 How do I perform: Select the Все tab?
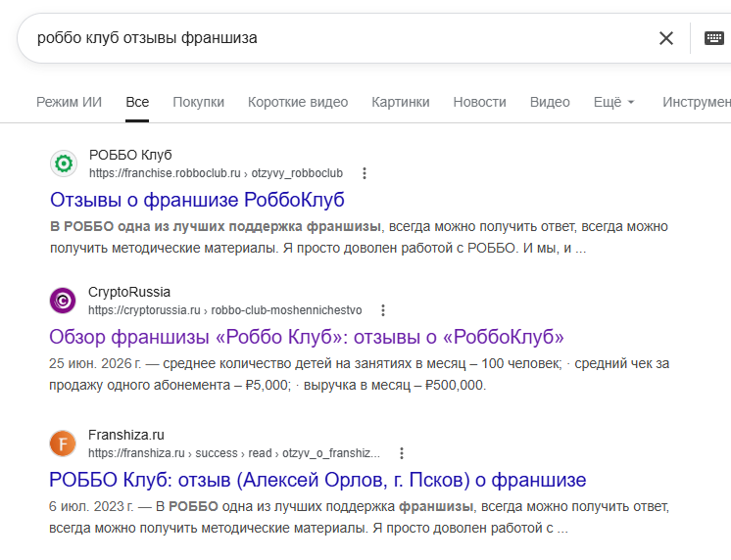click(x=137, y=102)
